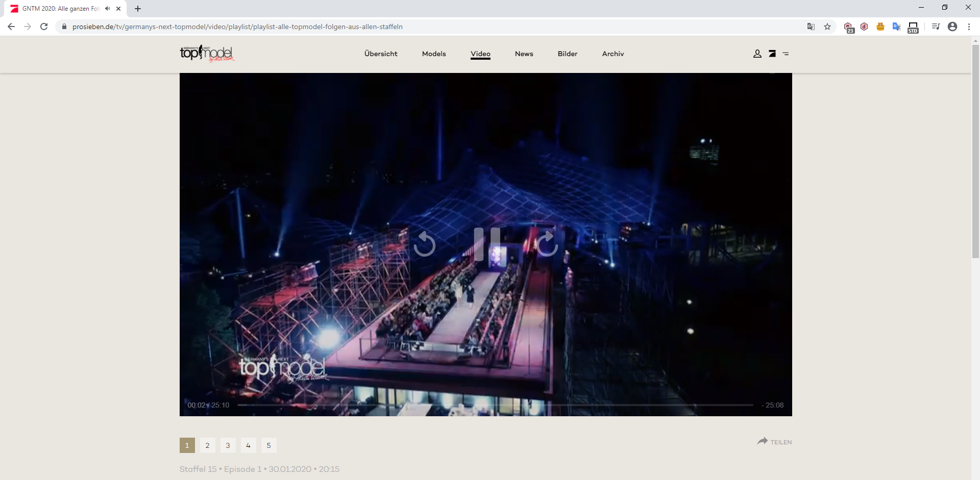Screen dimensions: 980x480
Task: Open the Übersicht navigation item
Action: 381,54
